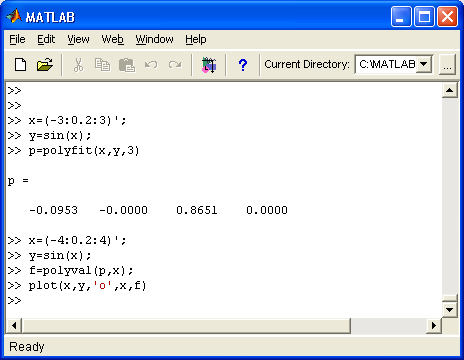Minimize the MATLAB window
Screen dimensions: 464x360
pos(401,17)
